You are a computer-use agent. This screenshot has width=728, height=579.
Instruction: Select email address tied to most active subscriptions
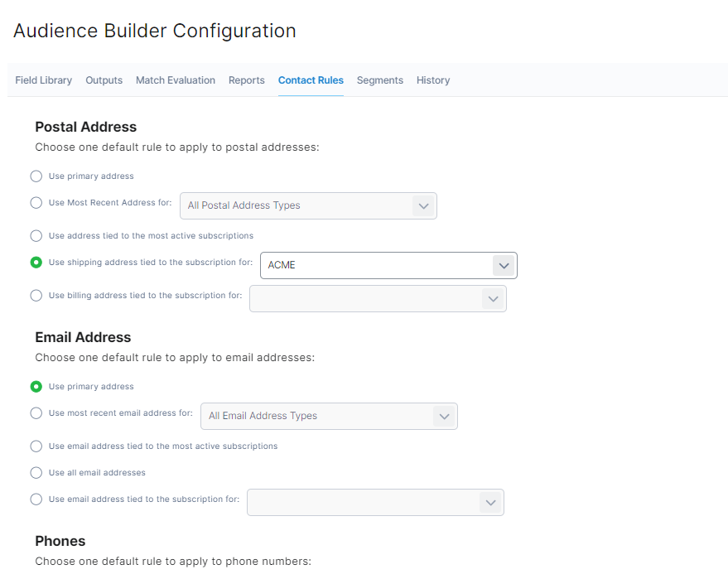(36, 446)
